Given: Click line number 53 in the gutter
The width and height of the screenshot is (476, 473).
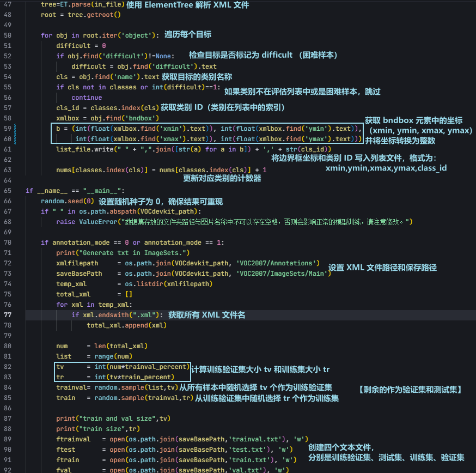Looking at the screenshot, I should click(8, 66).
